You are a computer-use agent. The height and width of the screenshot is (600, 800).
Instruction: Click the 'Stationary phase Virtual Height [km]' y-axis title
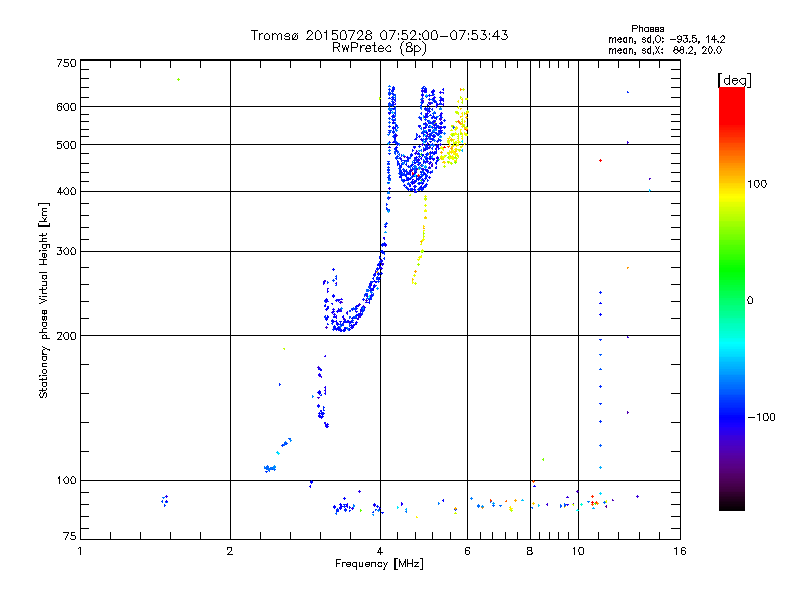[44, 301]
